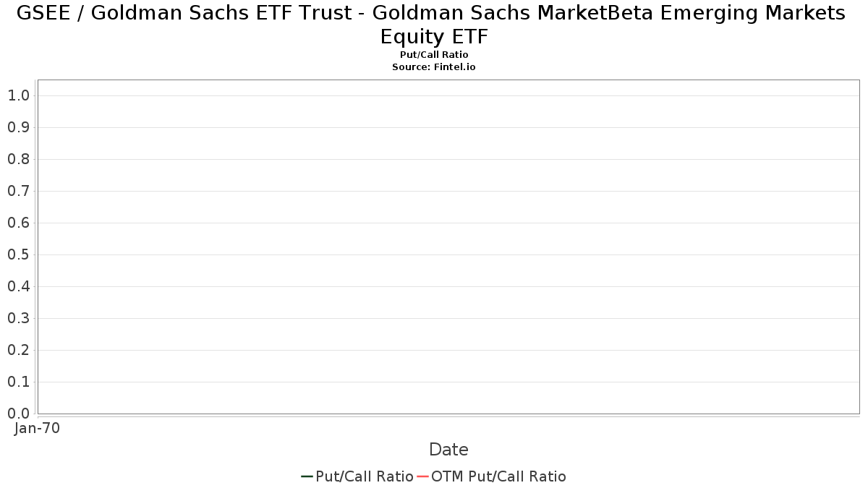Click the 0.3 y-axis tick label
The width and height of the screenshot is (868, 488).
coord(18,318)
